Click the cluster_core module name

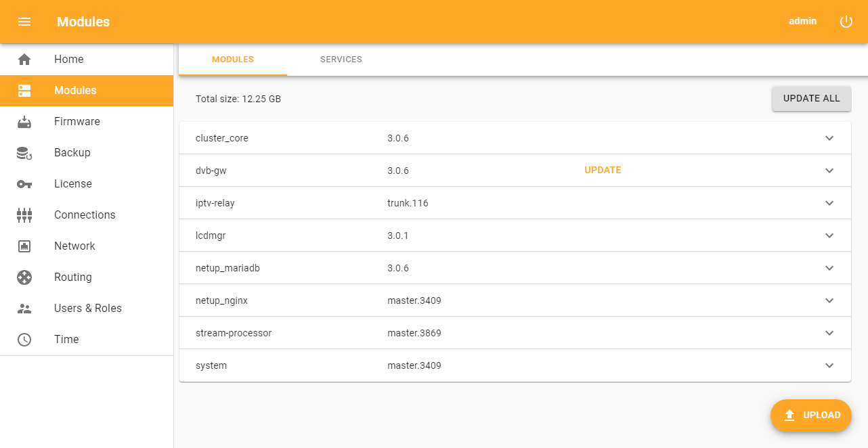(222, 138)
